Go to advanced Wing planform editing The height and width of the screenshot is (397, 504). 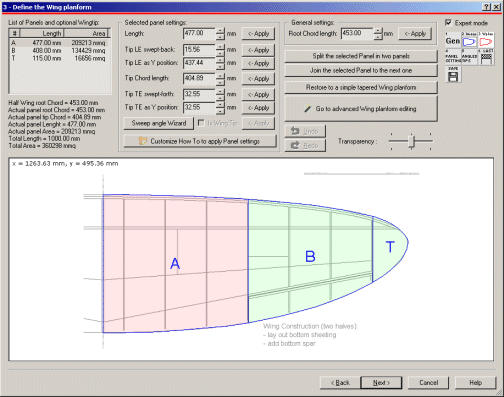(x=361, y=109)
